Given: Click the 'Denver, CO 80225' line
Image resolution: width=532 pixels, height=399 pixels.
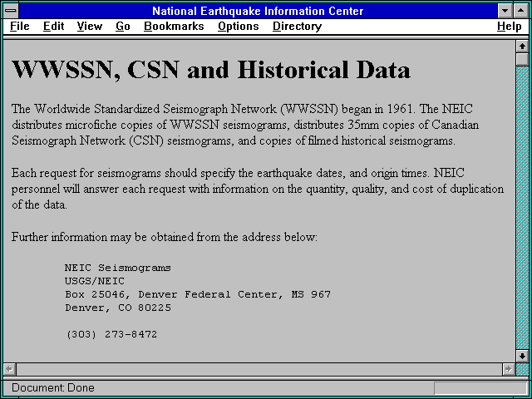Looking at the screenshot, I should pos(118,308).
